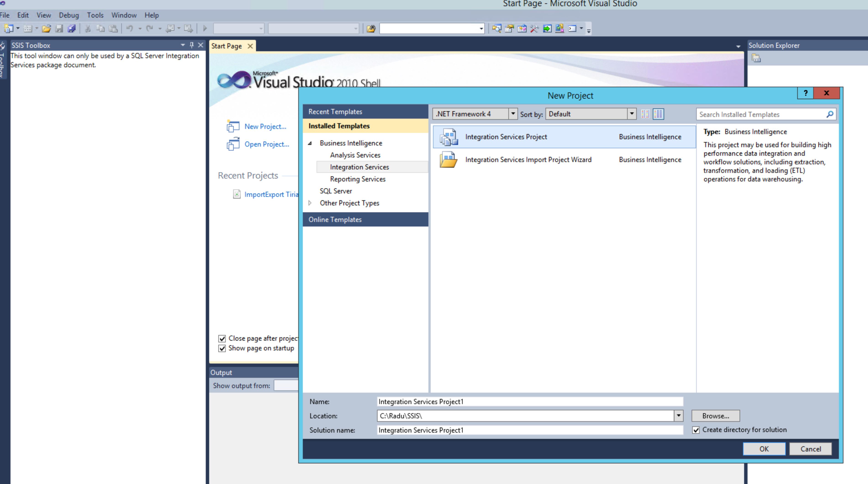Select the Online Templates section
Viewport: 868px width, 484px height.
pyautogui.click(x=335, y=219)
